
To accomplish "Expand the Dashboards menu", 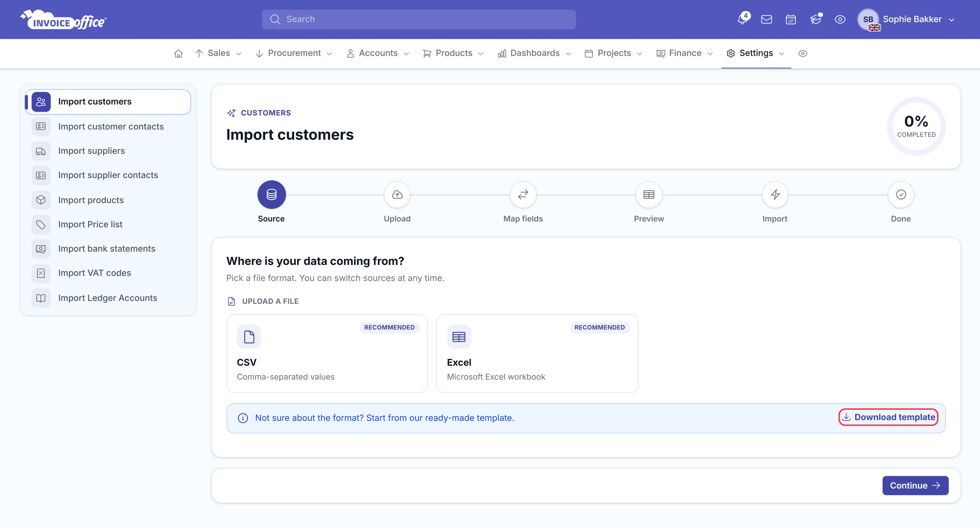I will [x=534, y=54].
